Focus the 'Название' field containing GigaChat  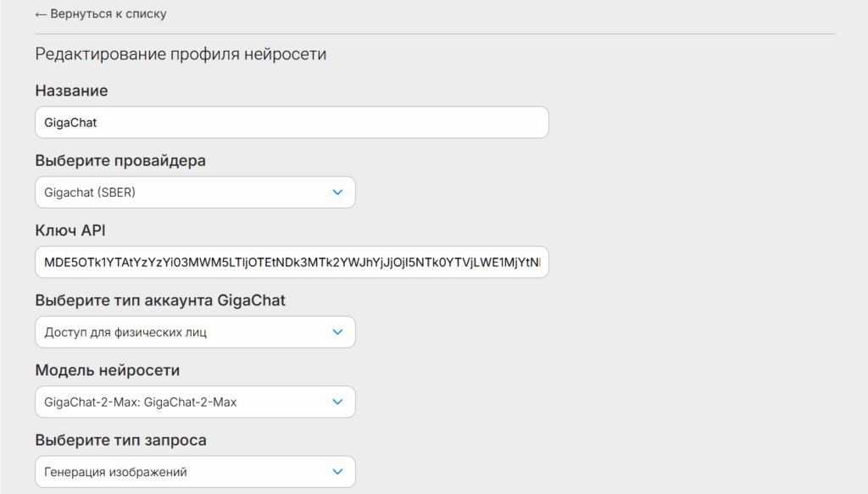[292, 123]
